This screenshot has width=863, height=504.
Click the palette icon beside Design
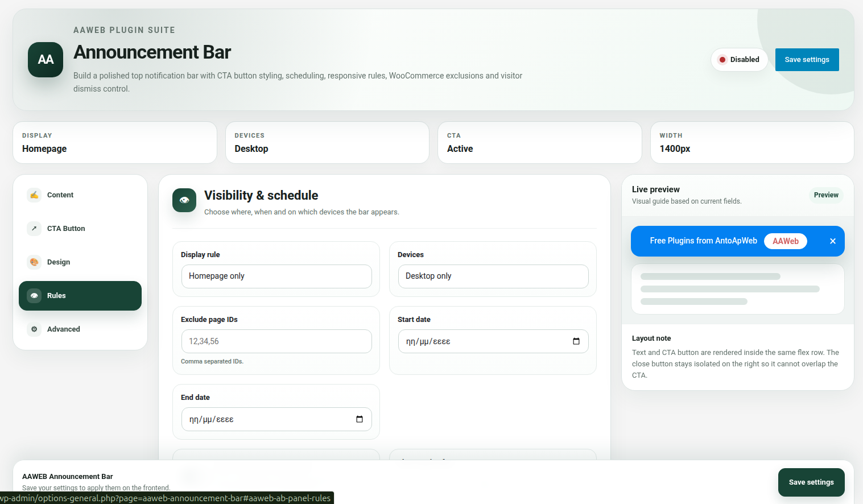34,262
